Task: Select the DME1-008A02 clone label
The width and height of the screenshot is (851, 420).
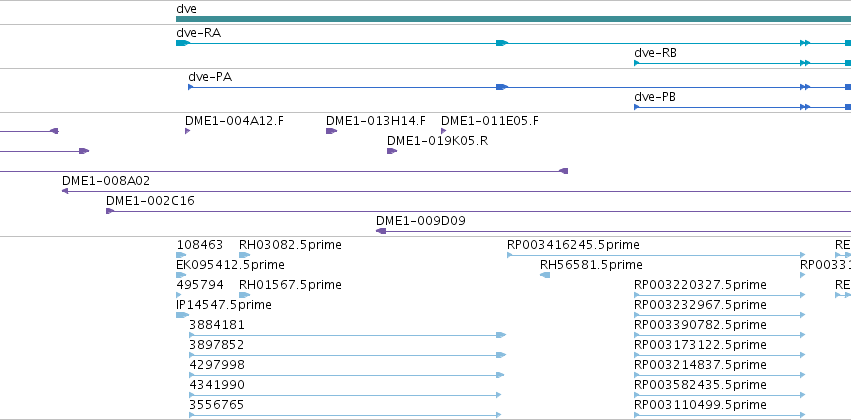Action: pyautogui.click(x=106, y=181)
